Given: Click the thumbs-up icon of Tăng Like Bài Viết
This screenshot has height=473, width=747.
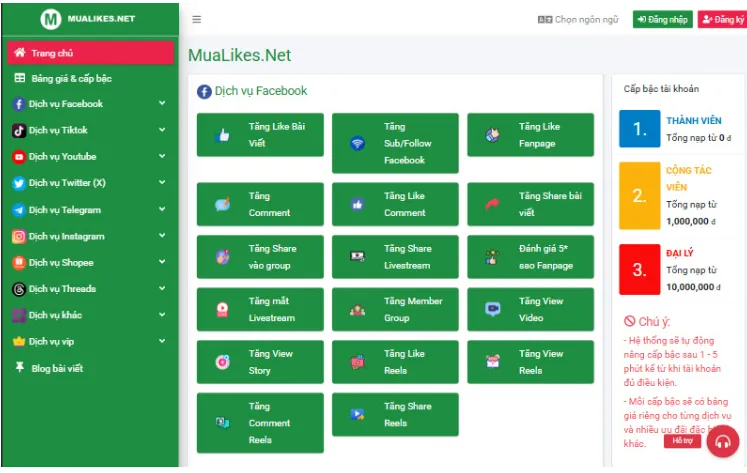Looking at the screenshot, I should (222, 135).
